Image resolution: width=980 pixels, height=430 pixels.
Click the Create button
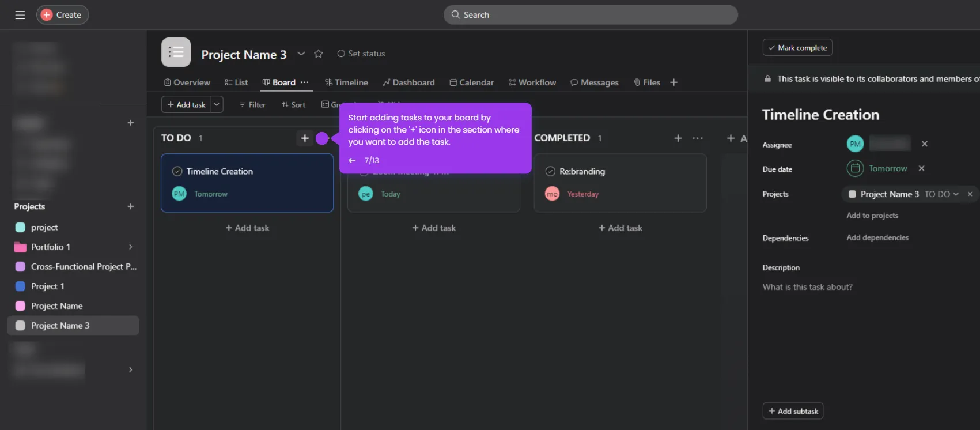[x=62, y=15]
